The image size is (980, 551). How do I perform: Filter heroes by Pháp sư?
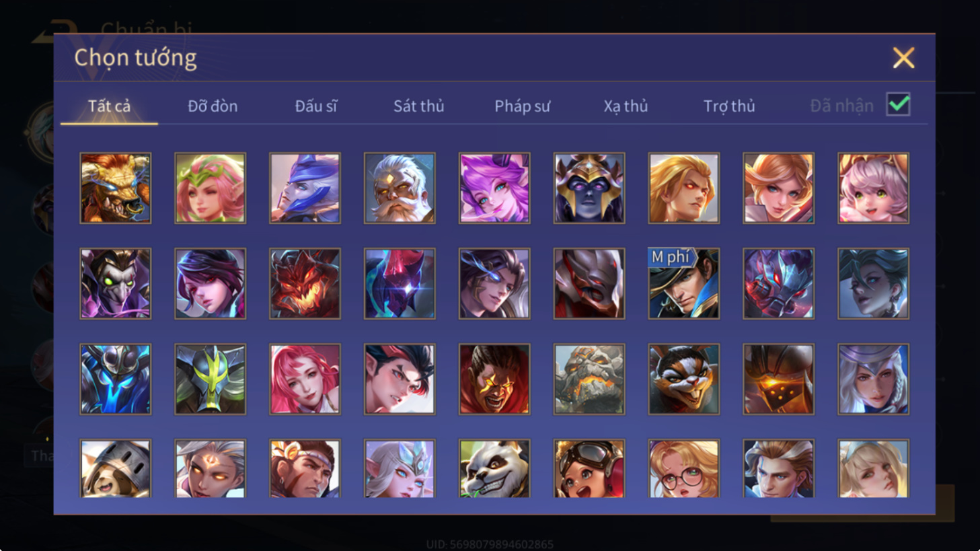522,106
